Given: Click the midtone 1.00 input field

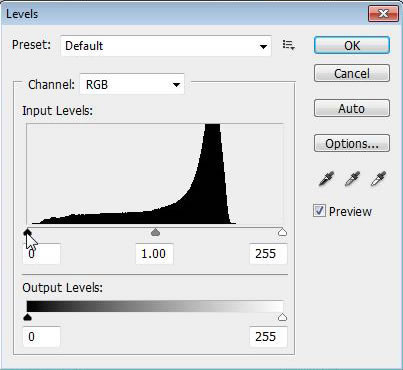Looking at the screenshot, I should tap(154, 254).
